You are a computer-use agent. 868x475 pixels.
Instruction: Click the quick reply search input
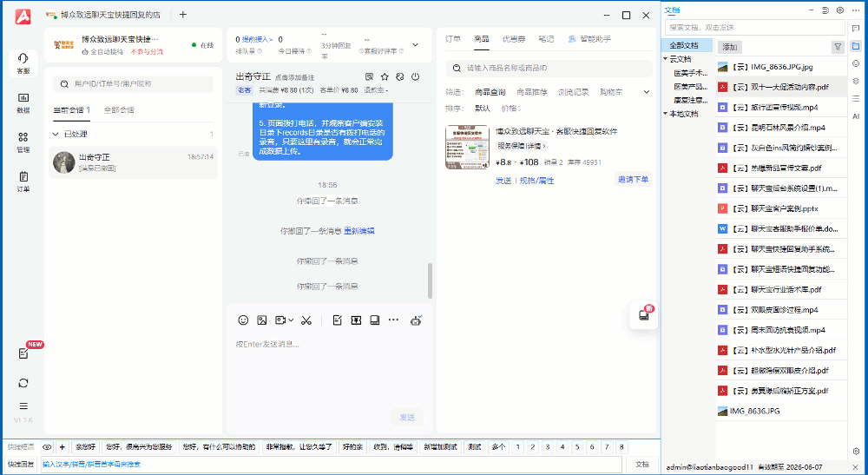pos(332,464)
